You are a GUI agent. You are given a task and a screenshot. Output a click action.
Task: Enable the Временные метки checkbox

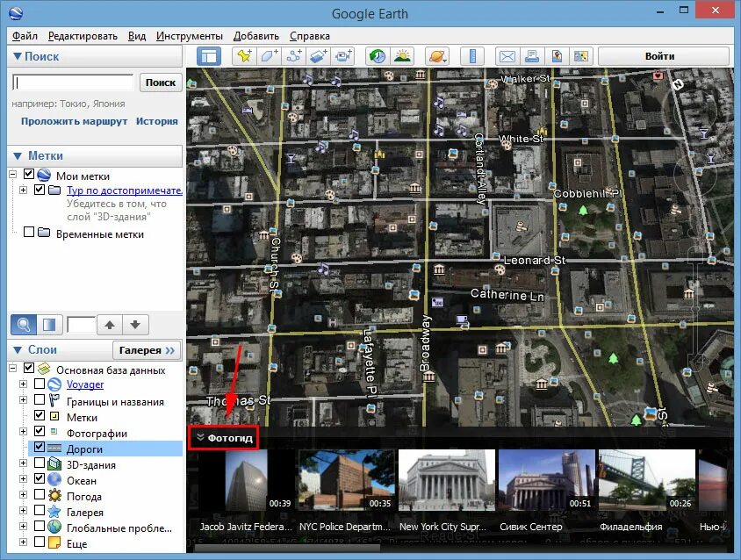pyautogui.click(x=29, y=232)
